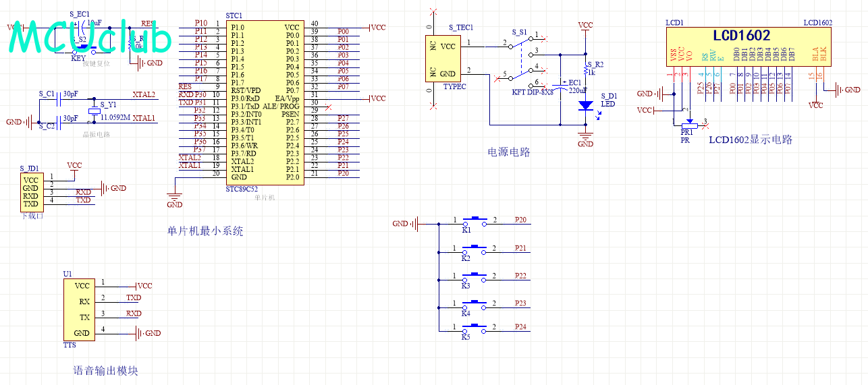Select the 语音输出模块 label text

pyautogui.click(x=105, y=371)
